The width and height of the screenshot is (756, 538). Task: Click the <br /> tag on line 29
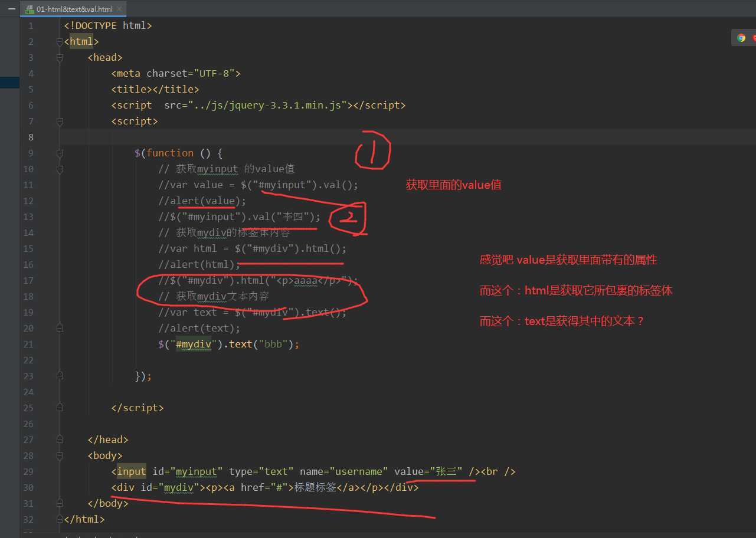click(498, 472)
